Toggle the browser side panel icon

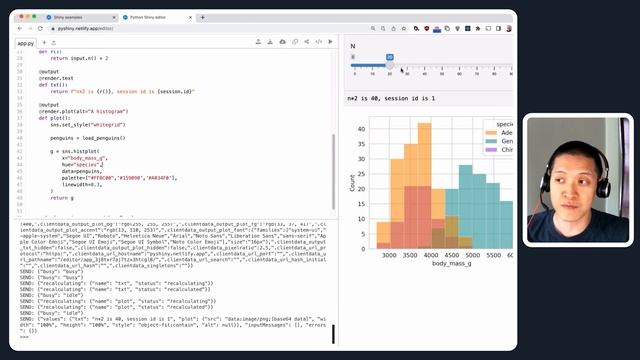[x=498, y=29]
